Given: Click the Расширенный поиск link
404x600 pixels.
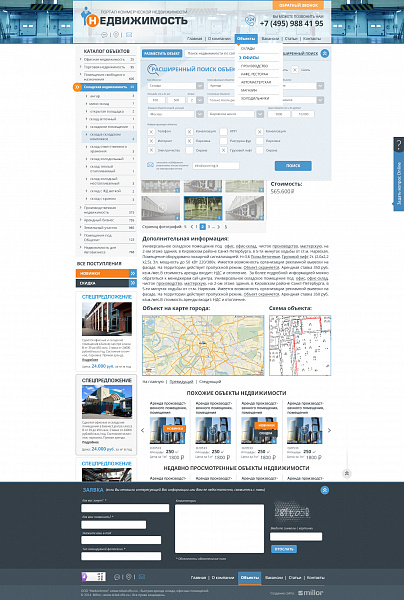Looking at the screenshot, I should click(x=302, y=54).
